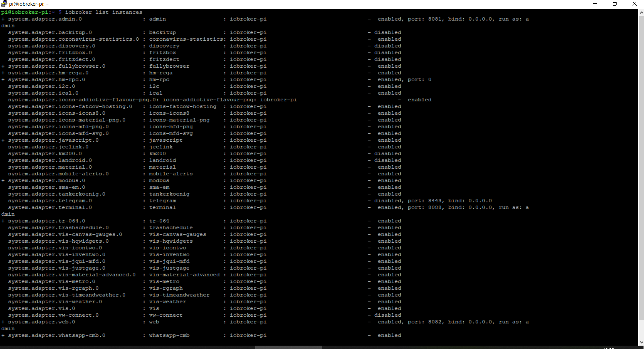
Task: Select 'system.adapter.admin.0' in the terminal output
Action: [45, 19]
